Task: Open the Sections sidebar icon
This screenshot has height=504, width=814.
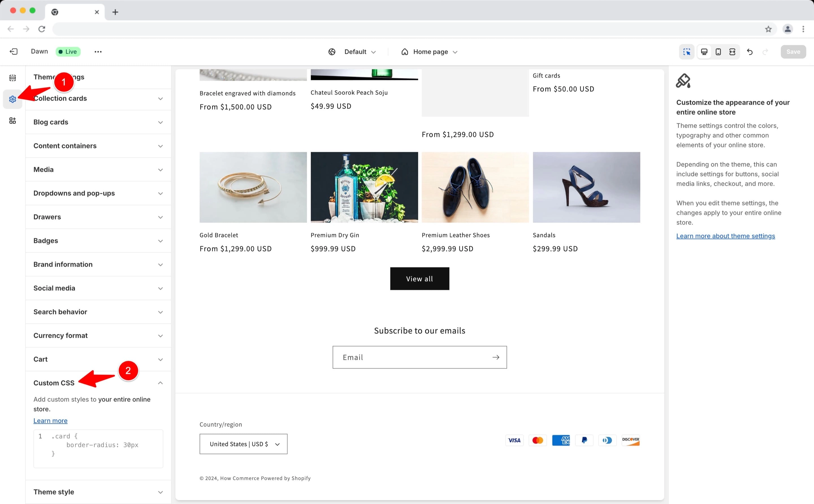Action: click(13, 78)
